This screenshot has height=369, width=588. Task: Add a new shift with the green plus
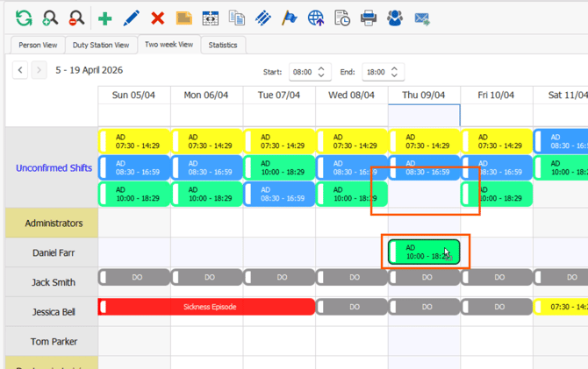pyautogui.click(x=104, y=18)
